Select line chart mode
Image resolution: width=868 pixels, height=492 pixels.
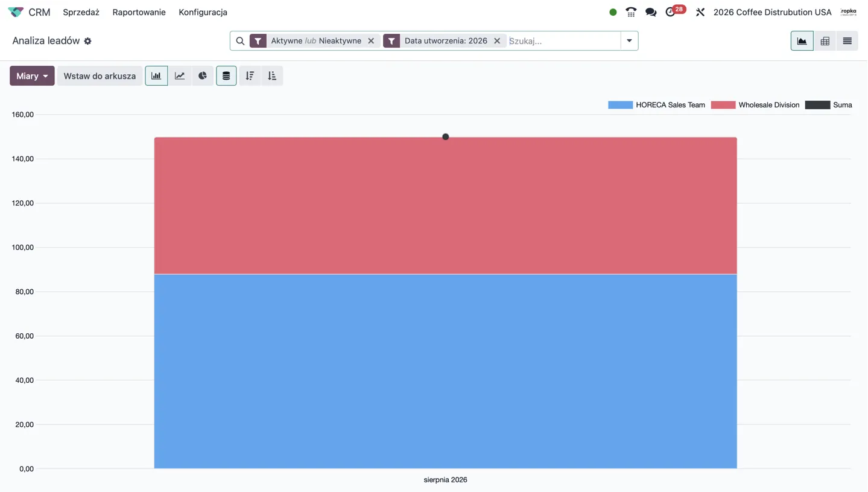click(180, 76)
